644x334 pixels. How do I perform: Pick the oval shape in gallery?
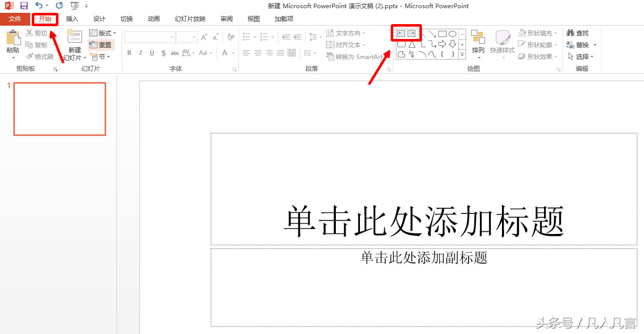[x=452, y=34]
